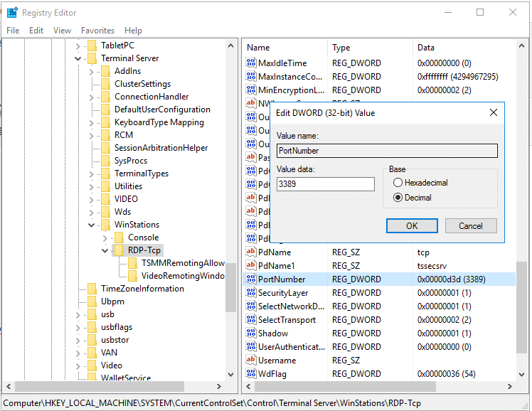Select the Decimal base radio button
The width and height of the screenshot is (532, 411).
tap(398, 198)
